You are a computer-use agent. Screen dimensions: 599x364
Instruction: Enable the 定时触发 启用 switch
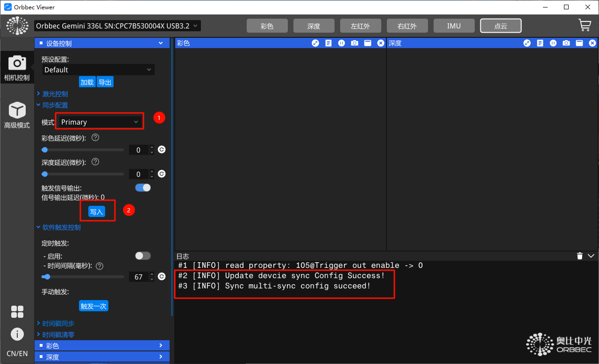143,256
